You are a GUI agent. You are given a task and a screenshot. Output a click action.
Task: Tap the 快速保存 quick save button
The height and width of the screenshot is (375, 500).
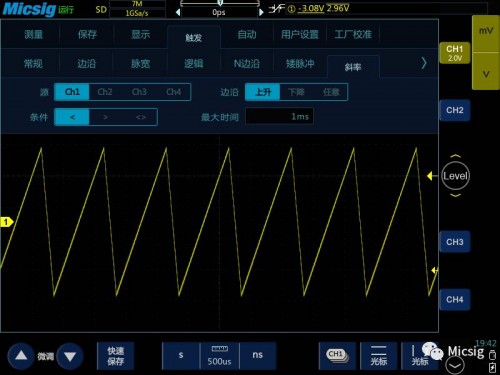tap(116, 356)
